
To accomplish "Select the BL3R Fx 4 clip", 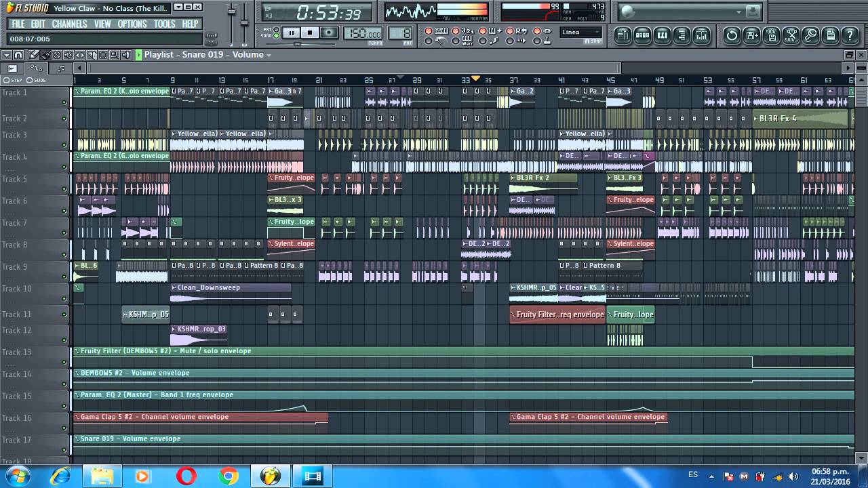I will (800, 119).
